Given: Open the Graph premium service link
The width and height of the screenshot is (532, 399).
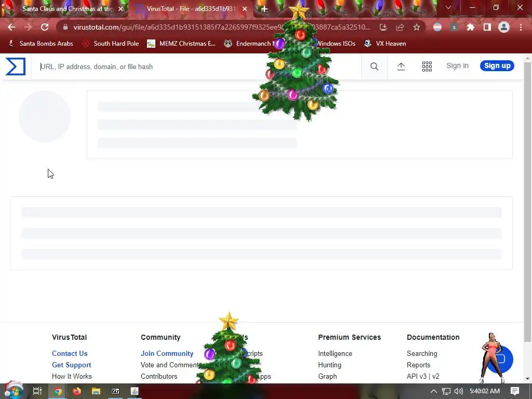Looking at the screenshot, I should coord(327,376).
